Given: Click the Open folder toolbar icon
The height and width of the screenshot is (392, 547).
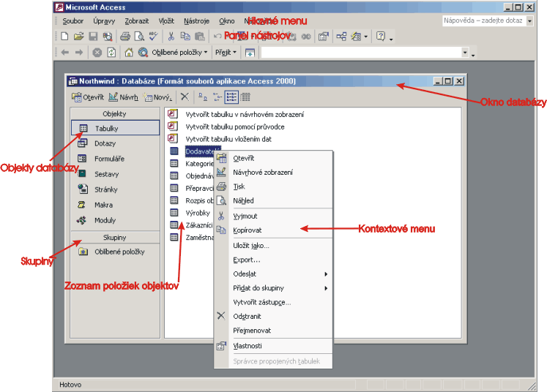Looking at the screenshot, I should pyautogui.click(x=79, y=37).
